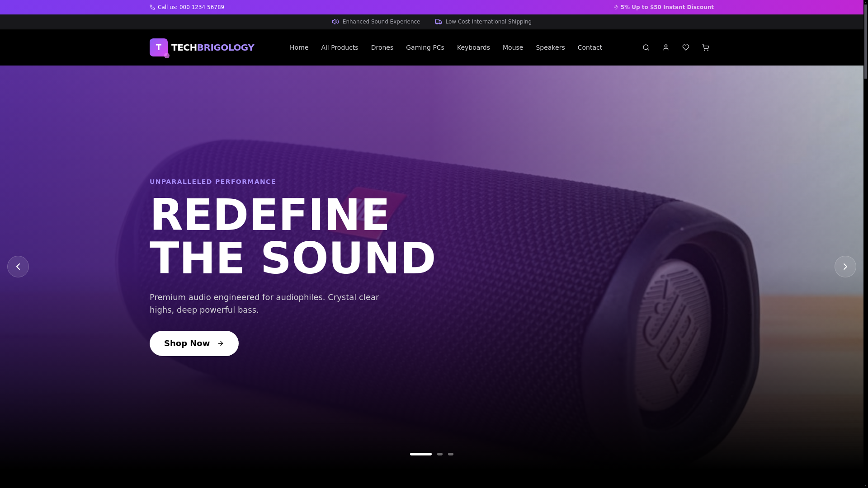868x488 pixels.
Task: Click the Shop Now button
Action: click(x=194, y=343)
